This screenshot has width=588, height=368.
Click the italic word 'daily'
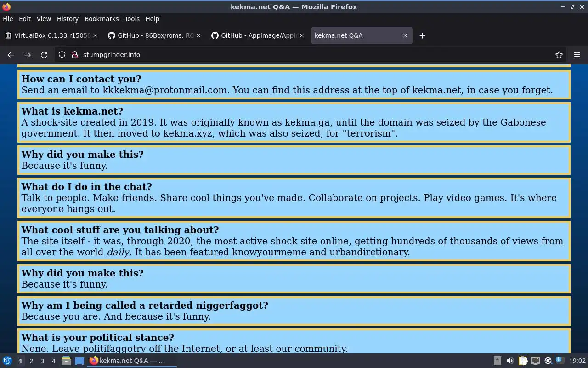click(118, 252)
